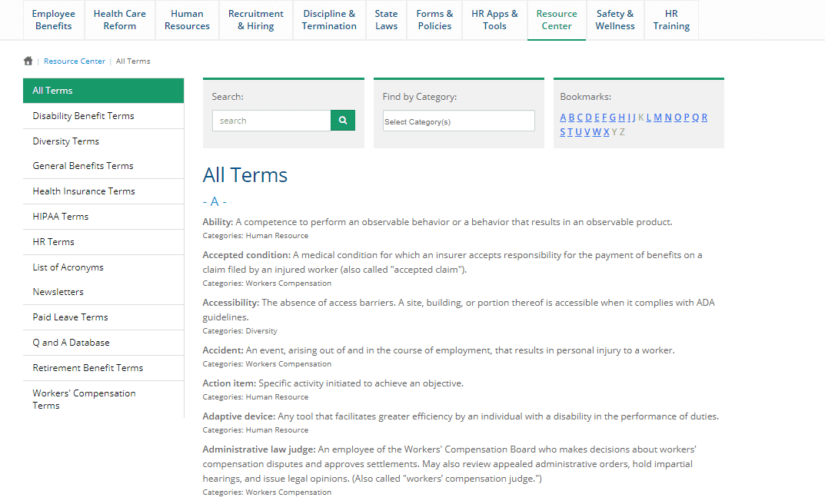The height and width of the screenshot is (504, 825).
Task: Click the 'Action item:' term heading
Action: [229, 383]
